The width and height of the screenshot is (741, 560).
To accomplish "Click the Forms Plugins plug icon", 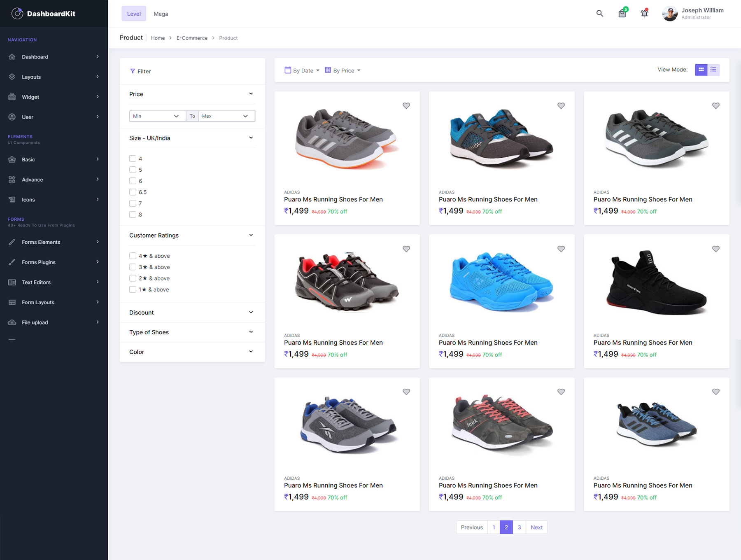I will click(12, 262).
